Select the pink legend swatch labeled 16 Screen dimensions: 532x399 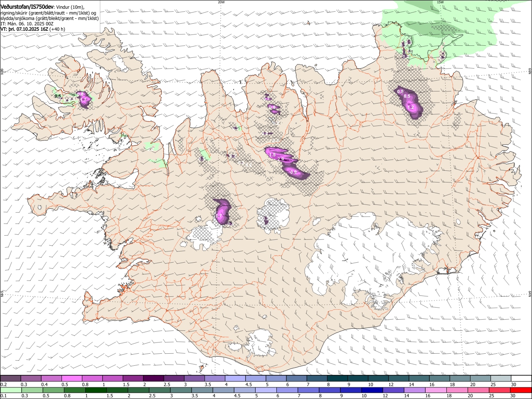(x=436, y=390)
